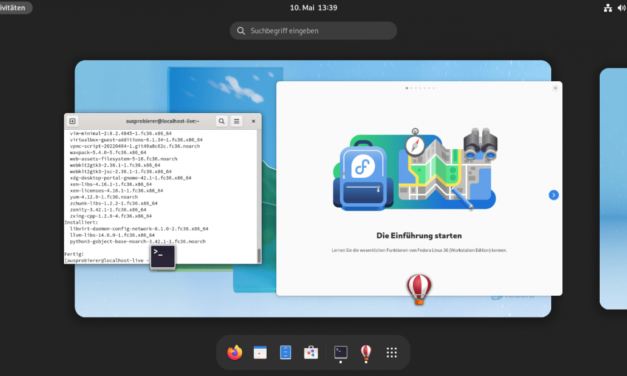Advance the Tour with the blue next arrow
Viewport: 627px width, 376px height.
[x=553, y=195]
